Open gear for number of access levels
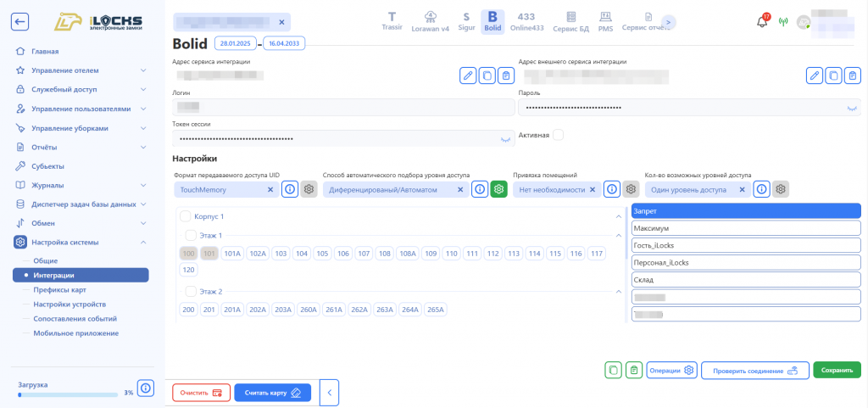Screen dimensions: 868x408 point(781,189)
